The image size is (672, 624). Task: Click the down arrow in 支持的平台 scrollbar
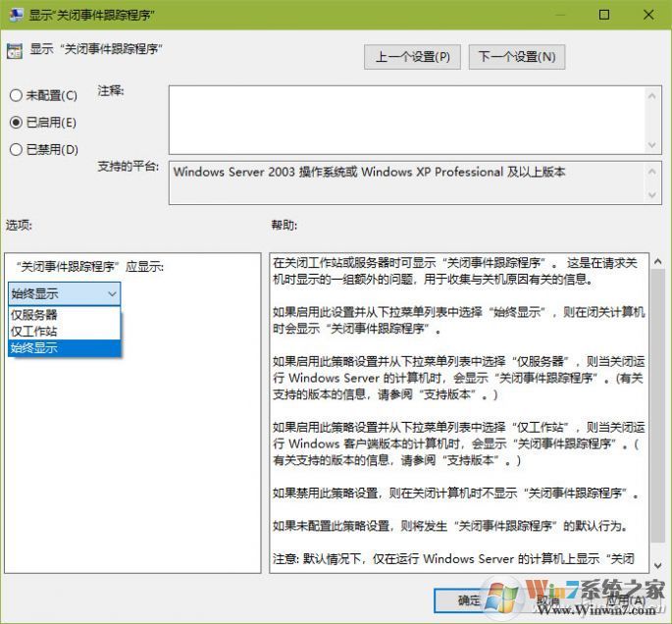click(x=652, y=195)
